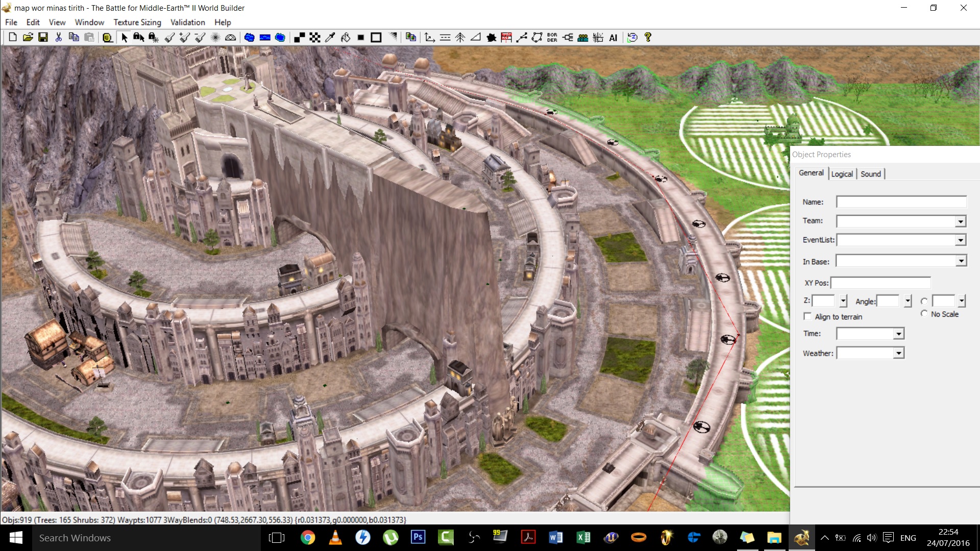Select the brush tool with minus sign
980x551 pixels.
200,37
